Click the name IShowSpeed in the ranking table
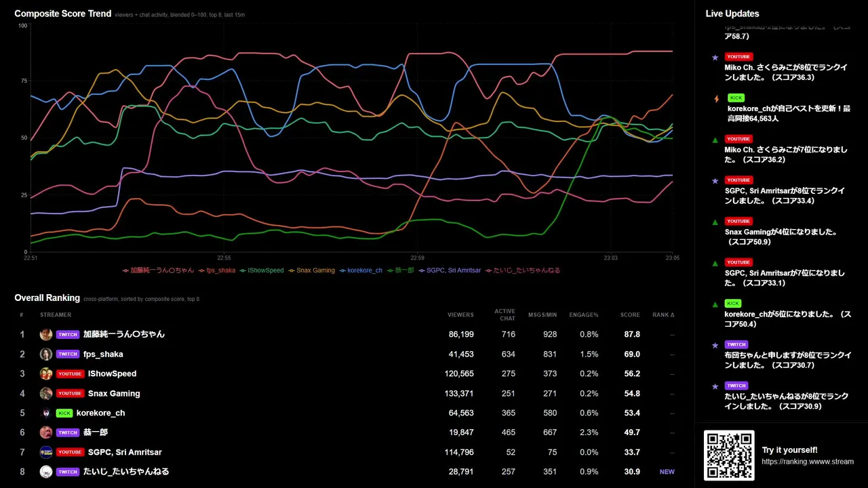The height and width of the screenshot is (488, 868). [112, 373]
